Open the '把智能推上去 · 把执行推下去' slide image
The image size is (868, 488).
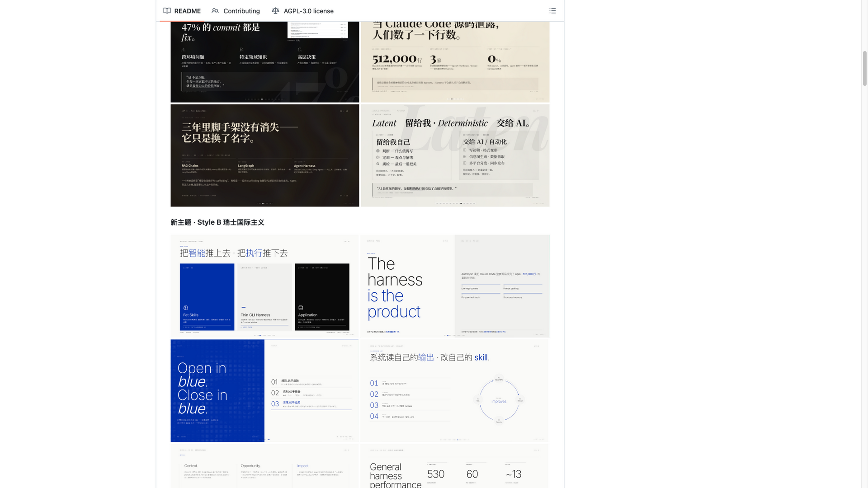[x=265, y=286]
